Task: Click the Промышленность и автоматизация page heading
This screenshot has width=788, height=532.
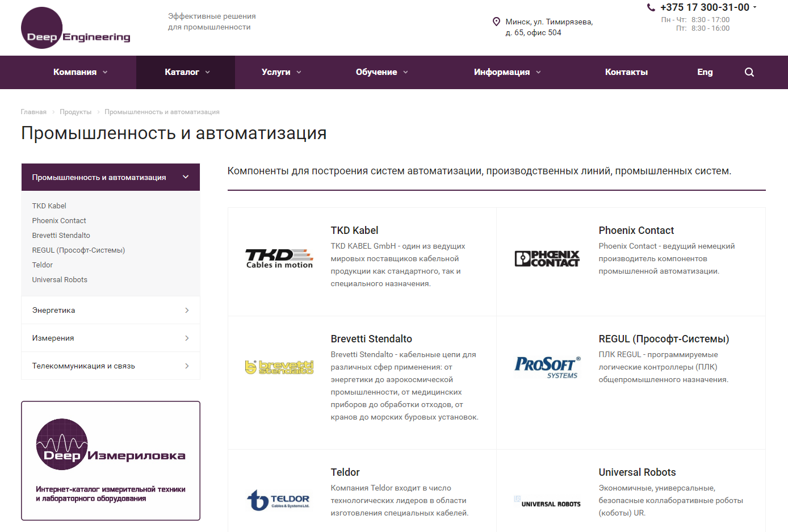Action: pos(174,133)
